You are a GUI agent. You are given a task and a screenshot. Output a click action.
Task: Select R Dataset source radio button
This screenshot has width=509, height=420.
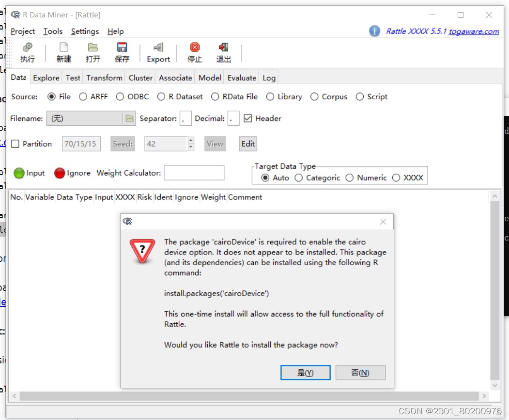(x=161, y=97)
